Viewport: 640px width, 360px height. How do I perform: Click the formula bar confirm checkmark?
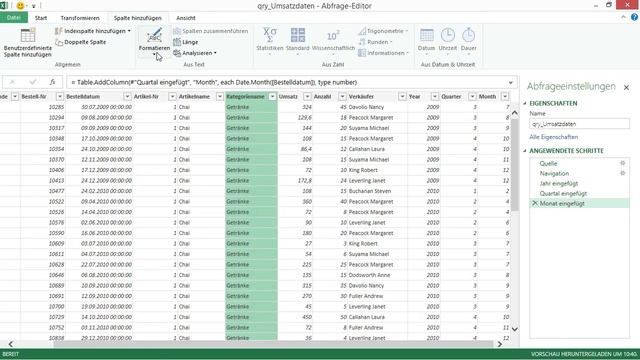[33, 82]
